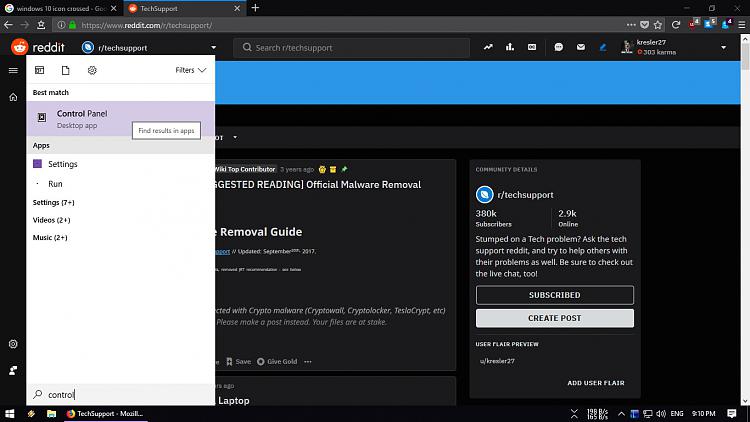Bookmark this page with the star icon
Image resolution: width=750 pixels, height=422 pixels.
658,25
